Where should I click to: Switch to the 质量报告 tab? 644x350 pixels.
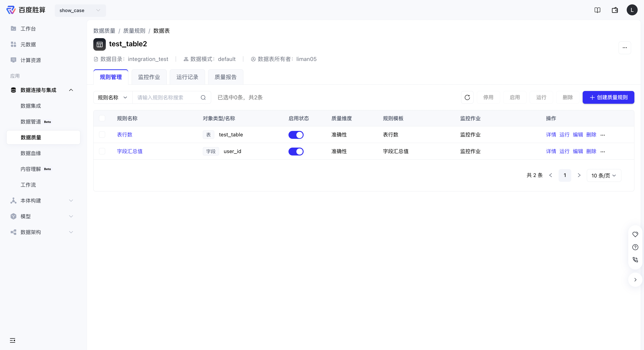click(x=225, y=77)
